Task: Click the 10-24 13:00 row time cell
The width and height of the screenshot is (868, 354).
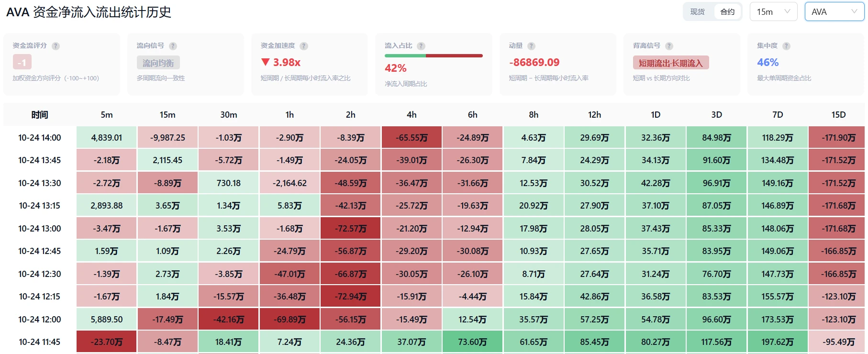Action: (40, 229)
